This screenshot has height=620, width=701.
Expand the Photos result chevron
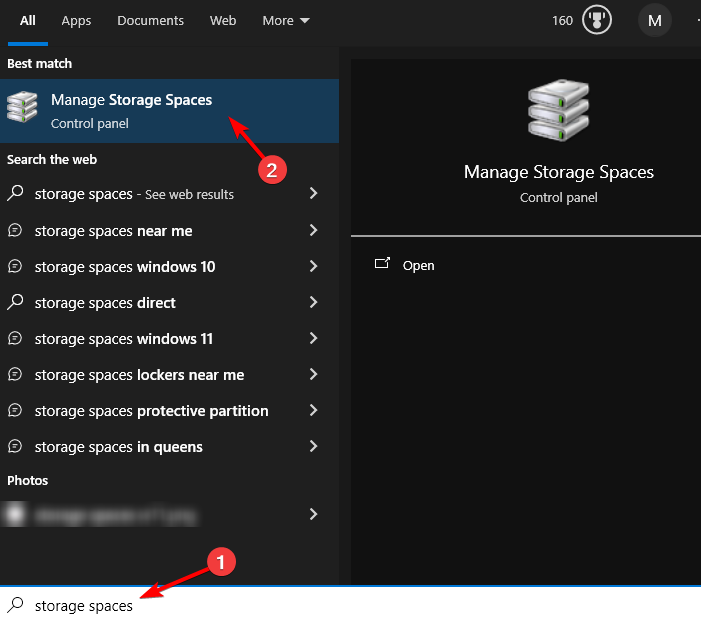[313, 514]
